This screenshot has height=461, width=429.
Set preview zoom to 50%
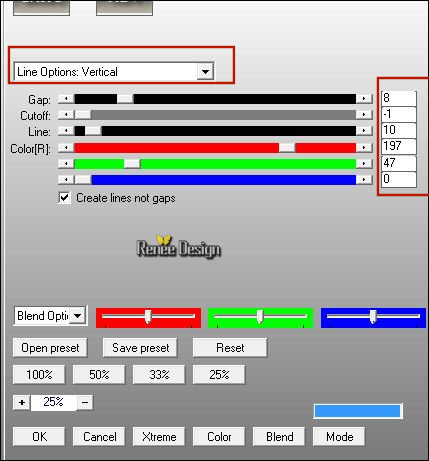[99, 375]
